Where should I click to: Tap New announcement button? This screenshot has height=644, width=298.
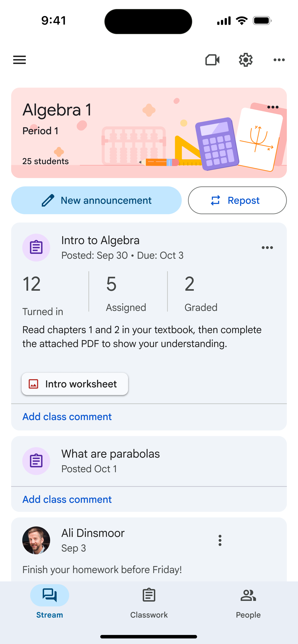(x=96, y=200)
